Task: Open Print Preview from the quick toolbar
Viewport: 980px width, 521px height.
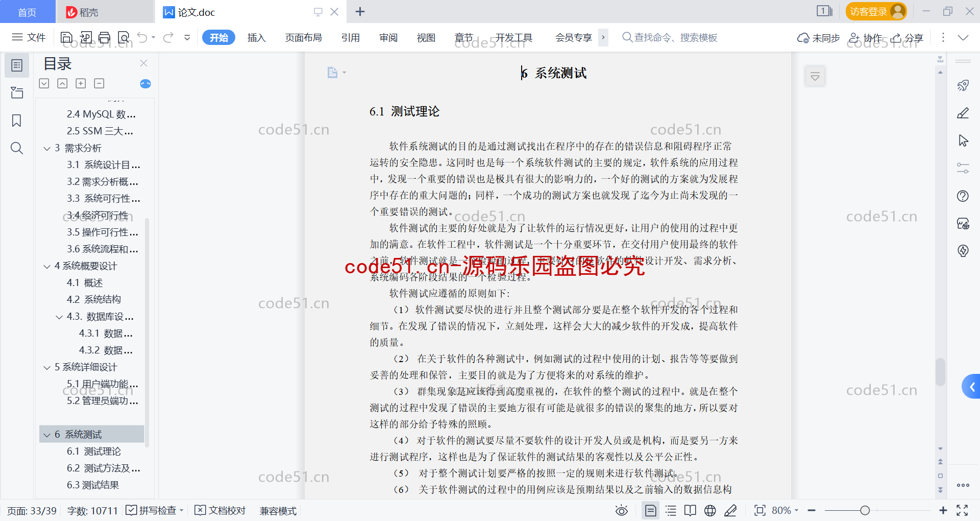Action: 124,37
